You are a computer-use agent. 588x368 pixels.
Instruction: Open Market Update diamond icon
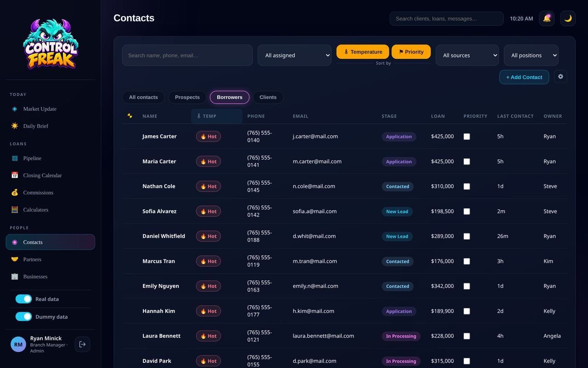point(15,109)
